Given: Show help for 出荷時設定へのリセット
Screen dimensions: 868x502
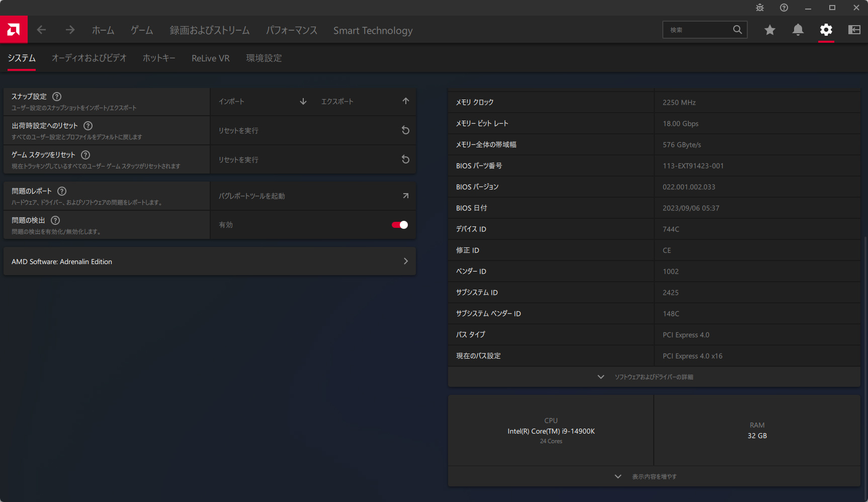Looking at the screenshot, I should point(88,126).
